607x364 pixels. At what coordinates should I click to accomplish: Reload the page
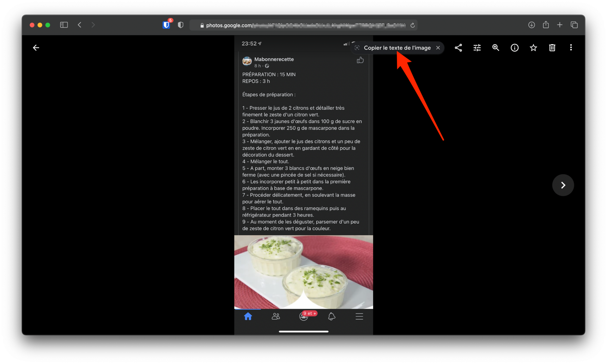pos(412,25)
